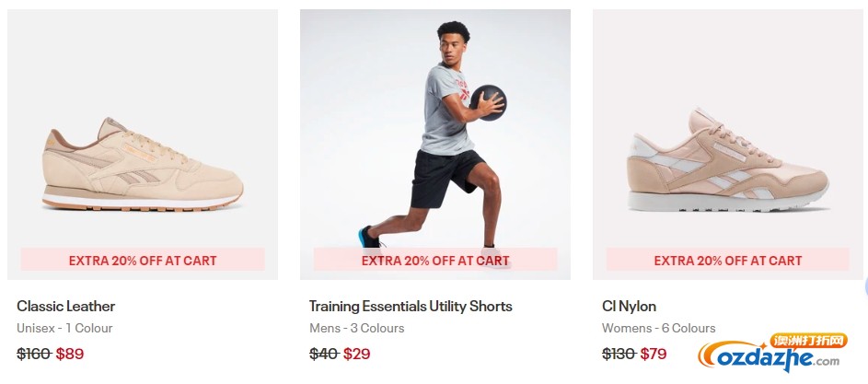Select the $79 sale price
868x384 pixels.
pos(654,354)
